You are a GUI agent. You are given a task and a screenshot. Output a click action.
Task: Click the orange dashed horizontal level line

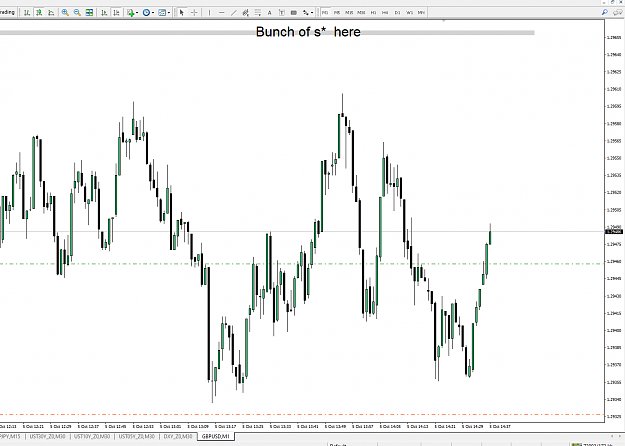coord(302,415)
